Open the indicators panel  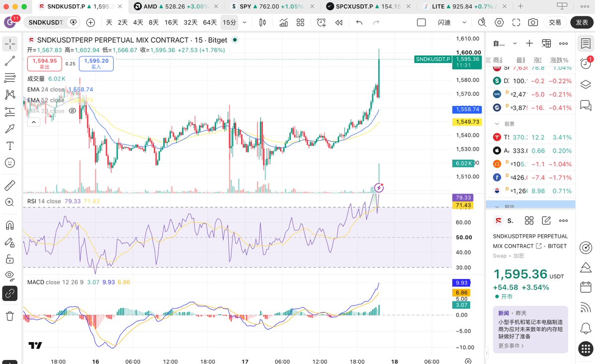pyautogui.click(x=283, y=23)
